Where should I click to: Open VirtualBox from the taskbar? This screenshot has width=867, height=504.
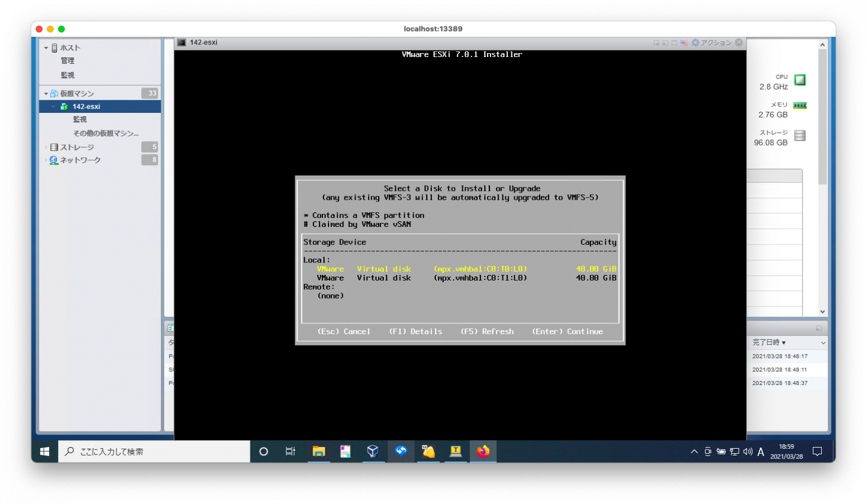(373, 452)
